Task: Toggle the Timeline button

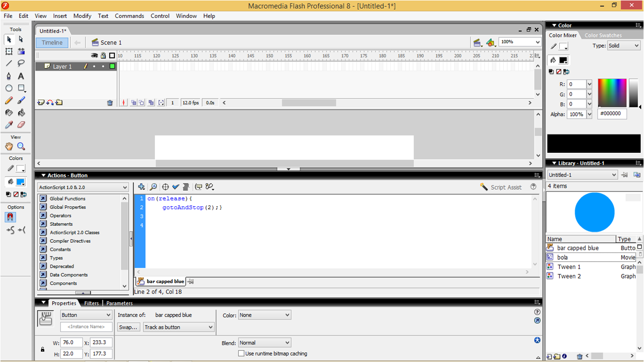Action: [x=52, y=43]
